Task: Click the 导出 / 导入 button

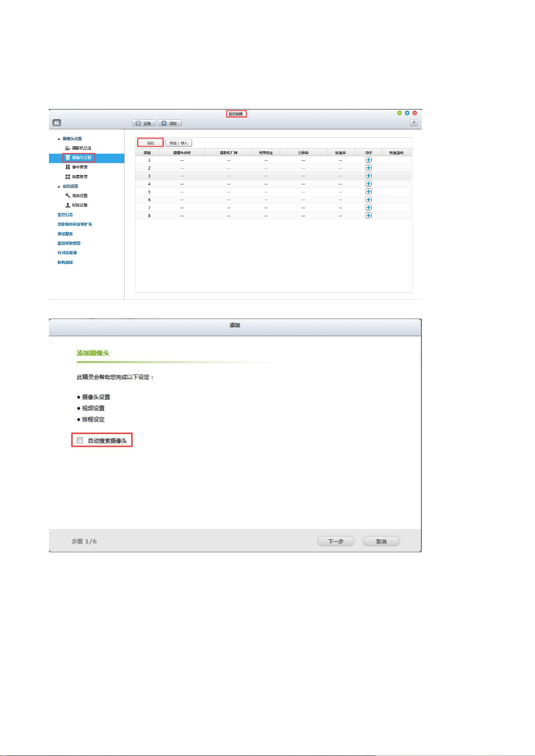Action: click(179, 143)
